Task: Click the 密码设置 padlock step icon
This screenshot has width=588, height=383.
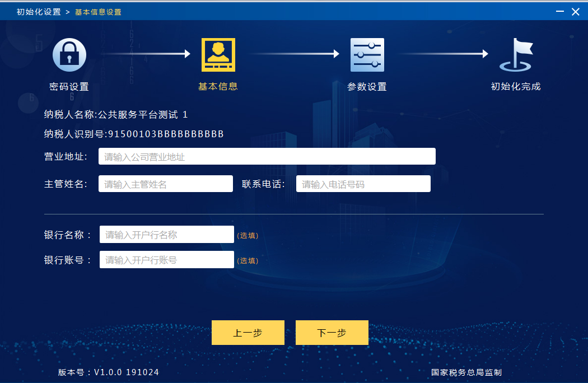Action: (x=69, y=55)
